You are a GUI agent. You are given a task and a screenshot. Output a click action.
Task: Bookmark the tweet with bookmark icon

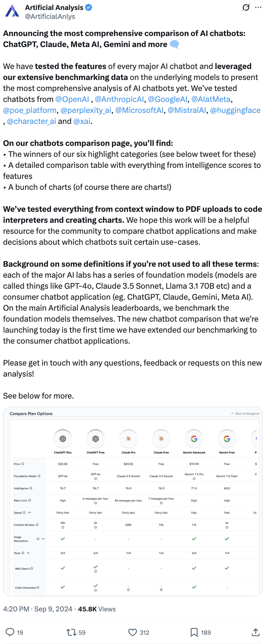coord(194,632)
